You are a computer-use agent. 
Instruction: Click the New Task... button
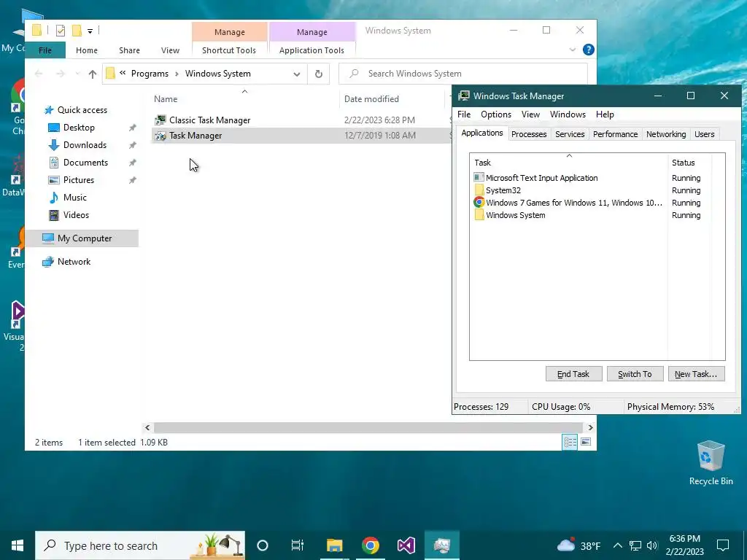[x=696, y=374]
